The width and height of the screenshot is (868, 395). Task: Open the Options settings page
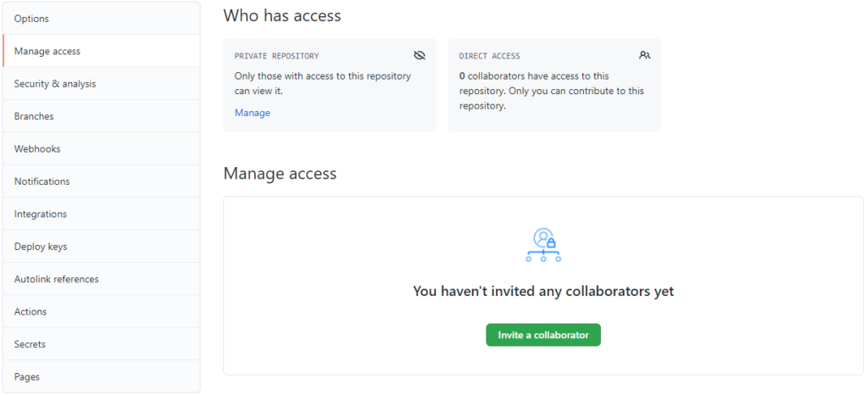31,19
